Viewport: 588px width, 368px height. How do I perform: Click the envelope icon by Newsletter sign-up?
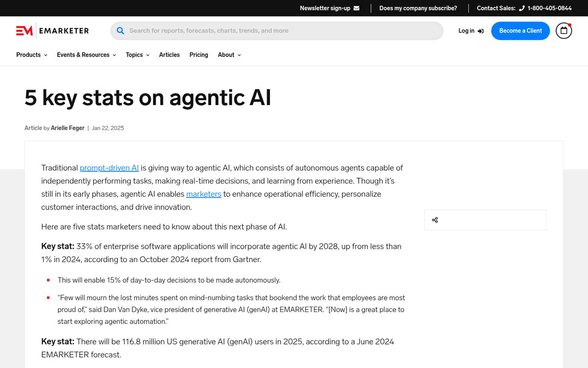[x=356, y=8]
